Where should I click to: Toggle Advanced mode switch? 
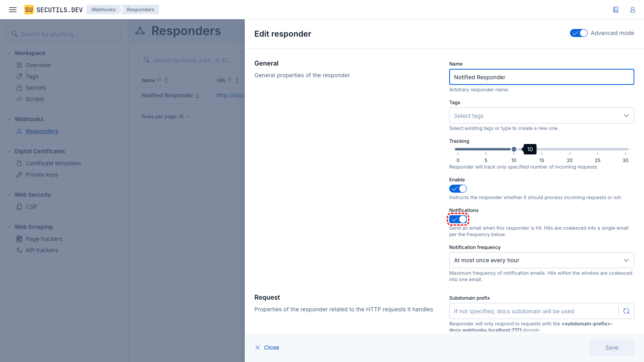[x=579, y=33]
